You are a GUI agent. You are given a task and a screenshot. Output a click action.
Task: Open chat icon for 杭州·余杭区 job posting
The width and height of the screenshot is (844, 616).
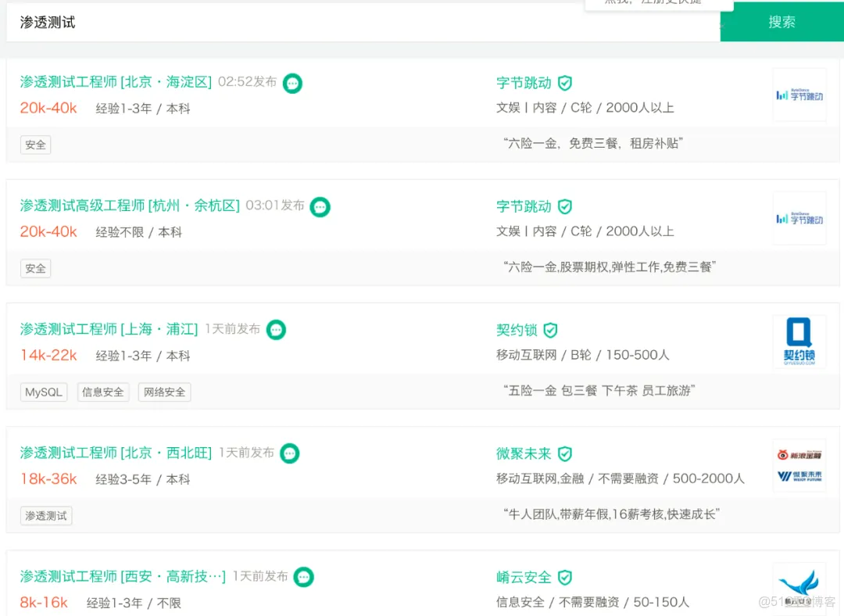pos(320,207)
